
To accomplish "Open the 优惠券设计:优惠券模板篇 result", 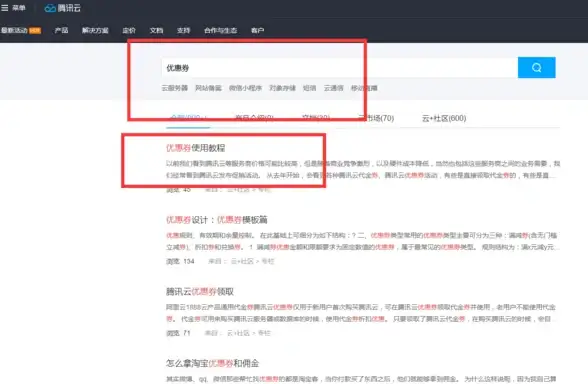I will tap(217, 220).
